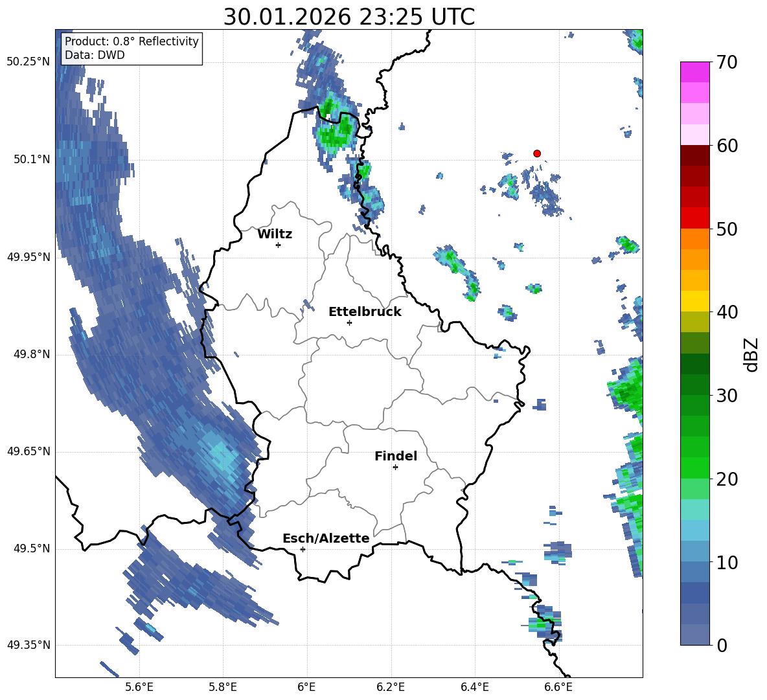Screen dimensions: 767x700
Task: Click the 6.6°E longitude label
Action: click(x=558, y=687)
